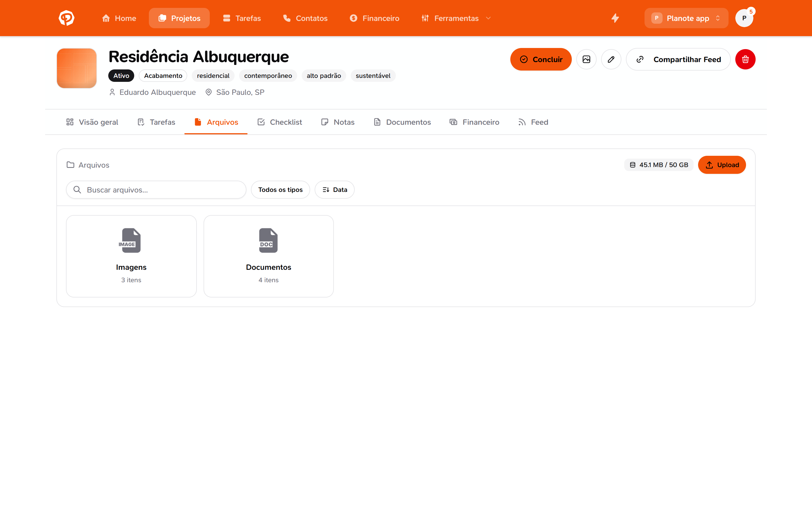The height and width of the screenshot is (508, 812).
Task: Open the Data sort dropdown
Action: click(335, 190)
